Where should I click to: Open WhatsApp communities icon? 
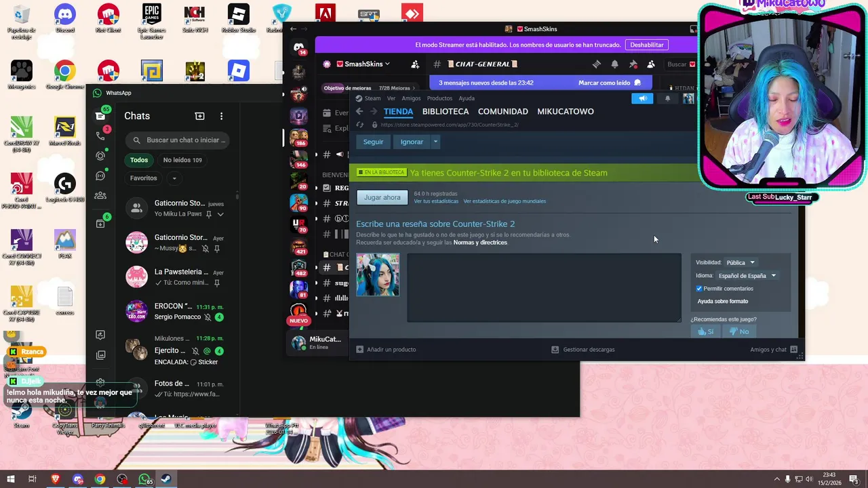point(100,196)
